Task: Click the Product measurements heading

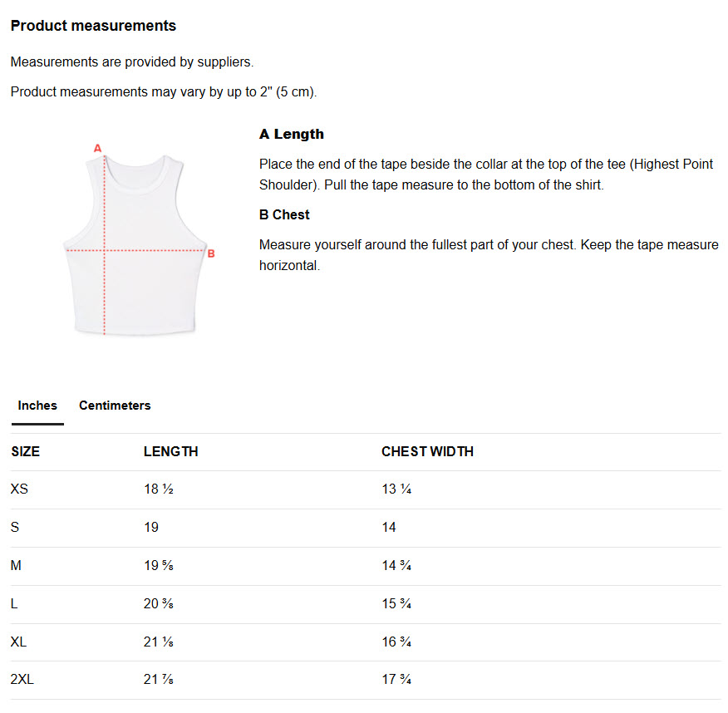Action: (x=93, y=26)
